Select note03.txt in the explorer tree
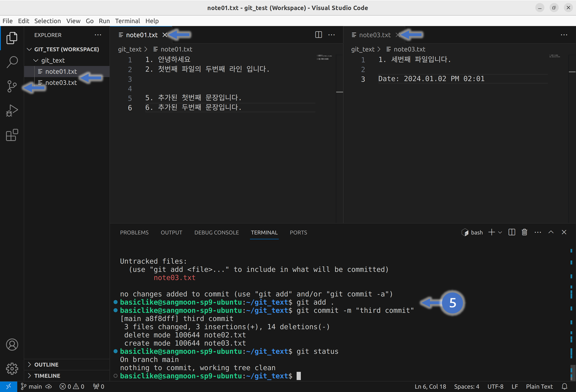 (x=67, y=83)
